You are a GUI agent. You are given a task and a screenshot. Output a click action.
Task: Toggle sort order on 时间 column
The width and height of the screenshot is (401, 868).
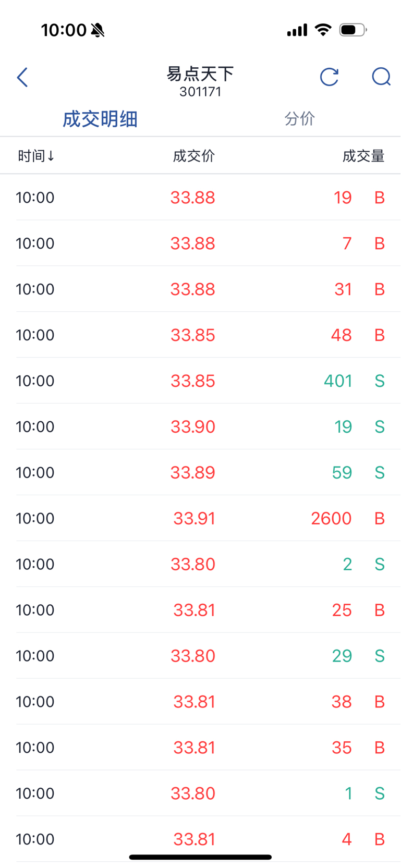[x=36, y=156]
